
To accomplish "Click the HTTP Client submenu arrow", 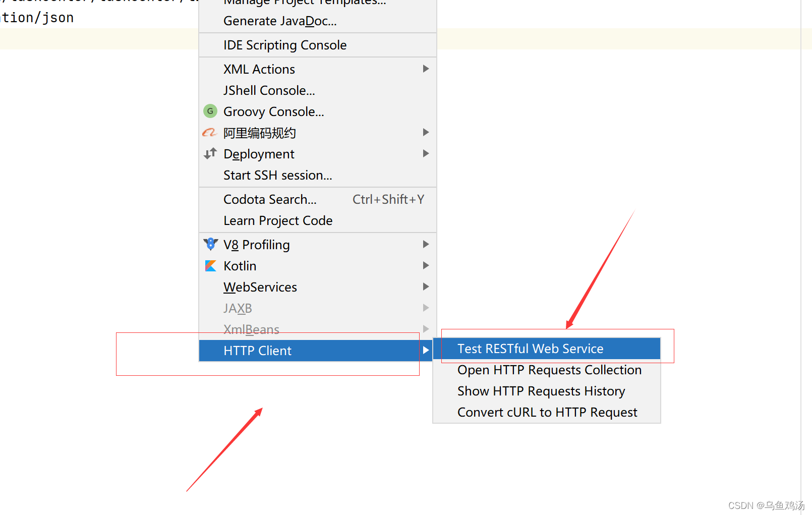I will (426, 350).
